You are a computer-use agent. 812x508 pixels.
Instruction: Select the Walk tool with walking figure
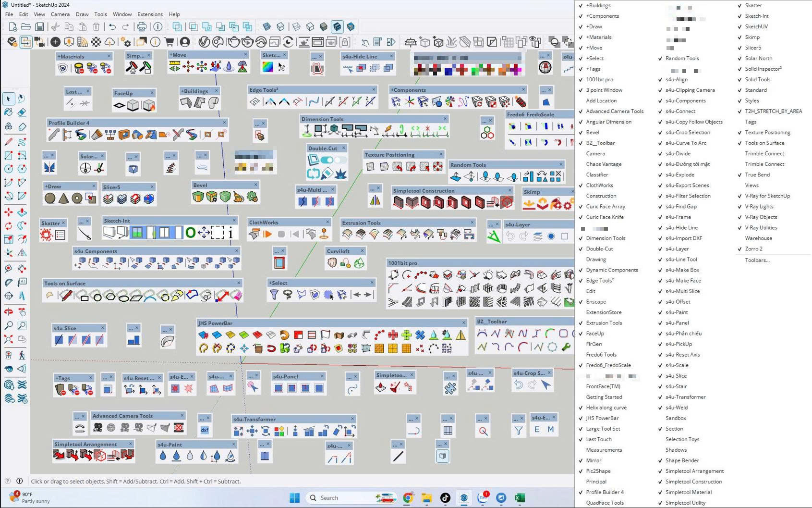(x=22, y=355)
